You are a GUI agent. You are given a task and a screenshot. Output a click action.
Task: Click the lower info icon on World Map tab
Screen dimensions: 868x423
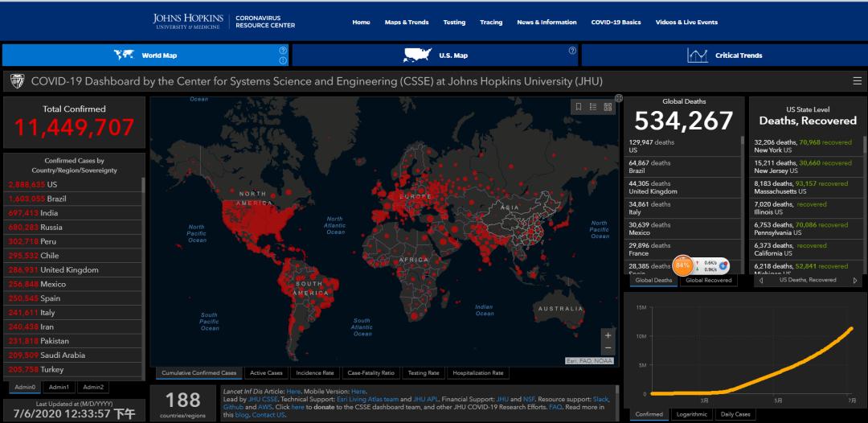(x=283, y=60)
